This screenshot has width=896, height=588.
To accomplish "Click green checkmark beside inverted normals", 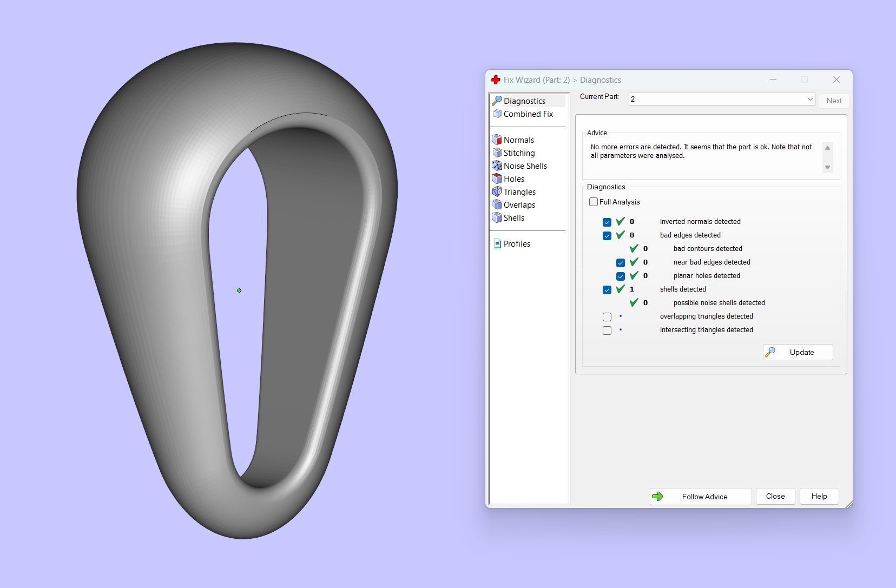I will click(620, 221).
